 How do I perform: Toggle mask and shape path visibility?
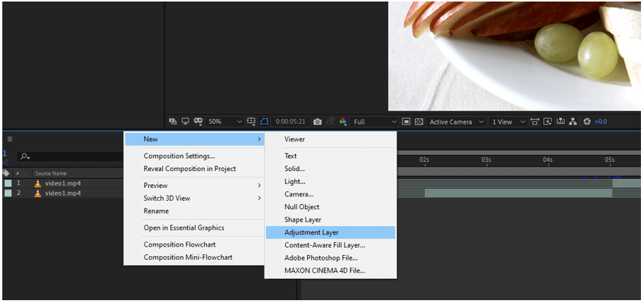pos(264,121)
